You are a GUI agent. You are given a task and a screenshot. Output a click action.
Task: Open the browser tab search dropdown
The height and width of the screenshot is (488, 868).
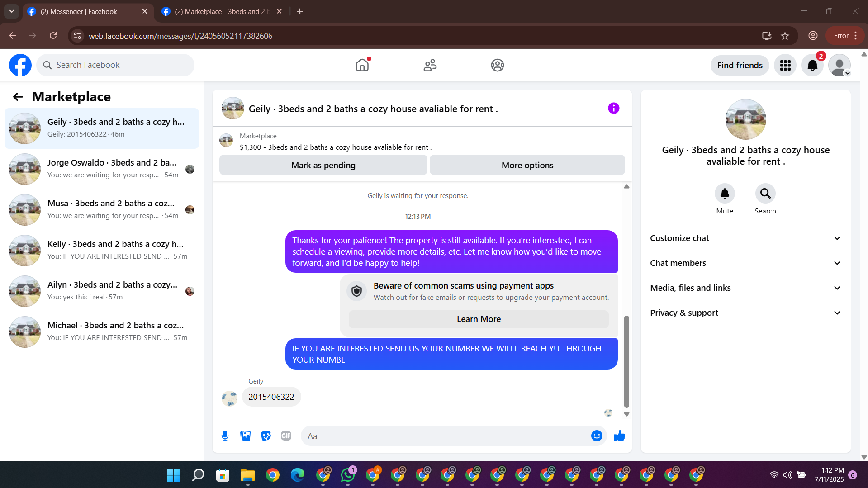pos(12,11)
